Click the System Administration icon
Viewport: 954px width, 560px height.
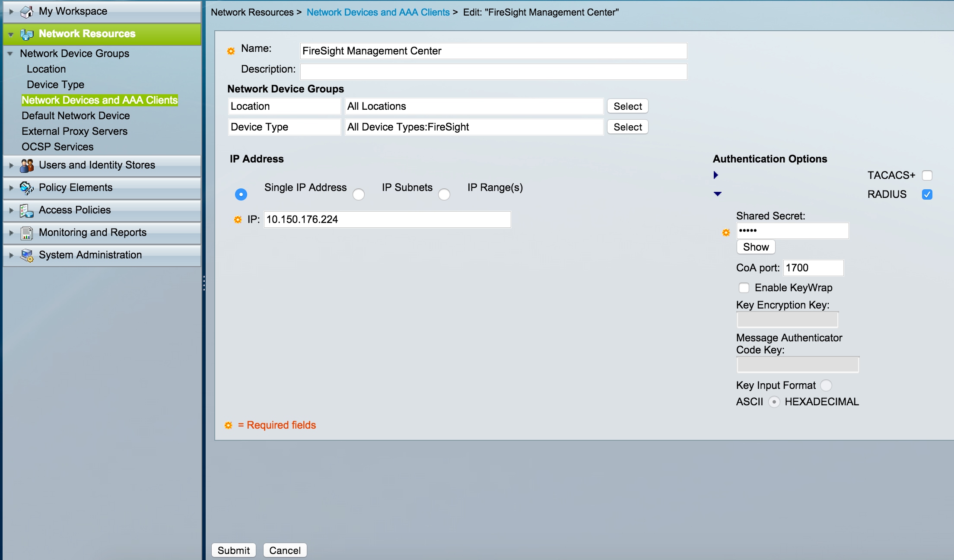27,255
